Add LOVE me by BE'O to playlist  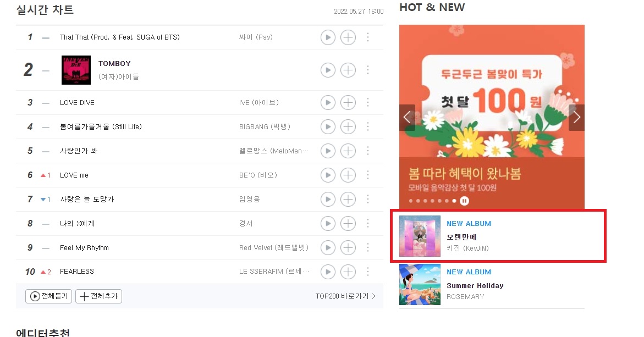point(348,175)
